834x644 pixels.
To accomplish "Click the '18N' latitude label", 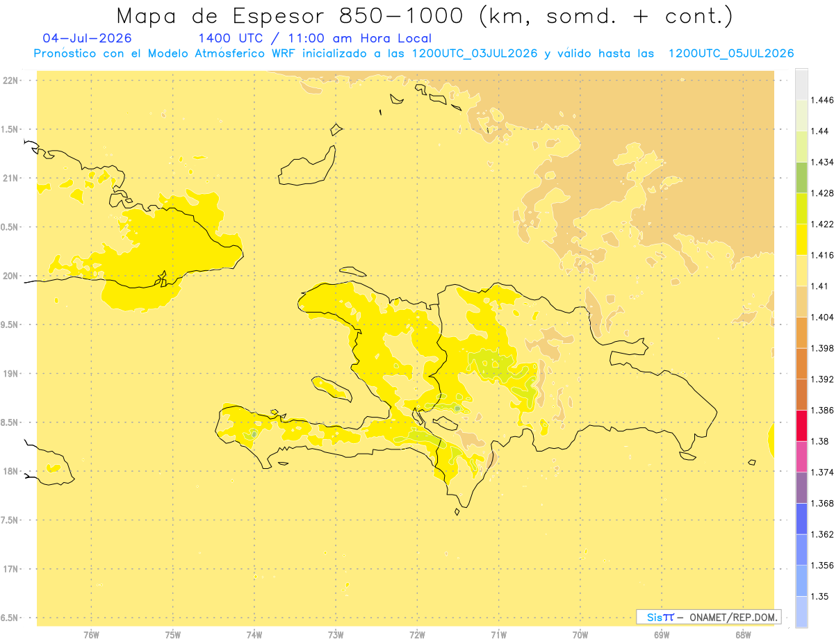I will click(11, 471).
